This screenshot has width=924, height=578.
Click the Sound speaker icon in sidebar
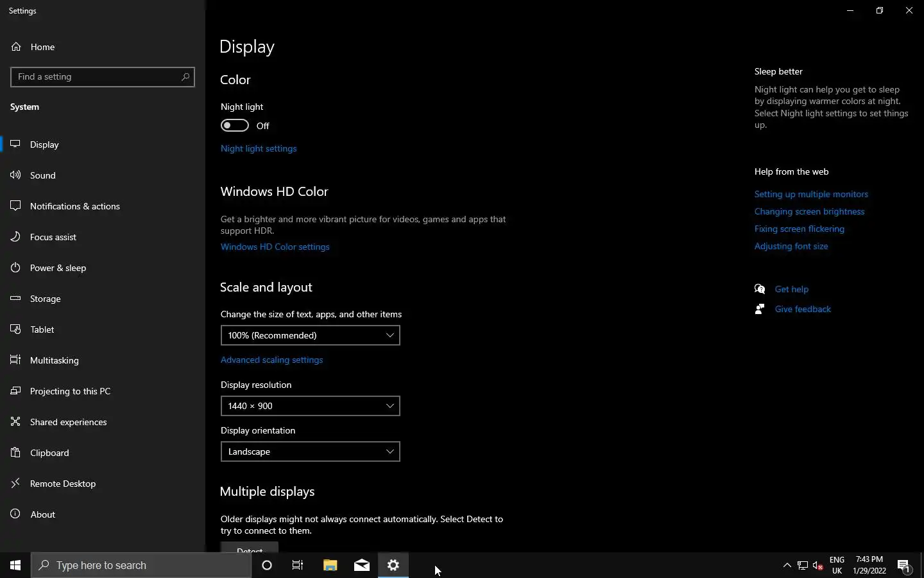coord(15,175)
